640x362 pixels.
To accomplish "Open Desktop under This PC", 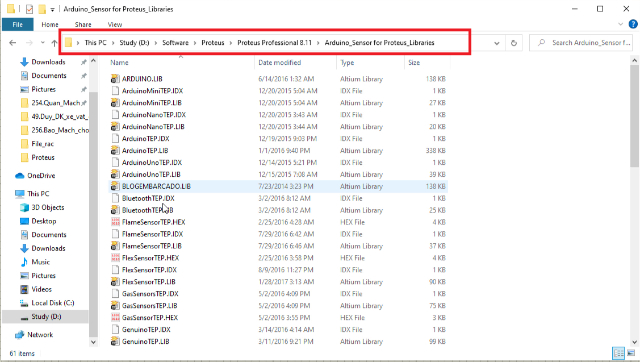I will click(x=44, y=221).
